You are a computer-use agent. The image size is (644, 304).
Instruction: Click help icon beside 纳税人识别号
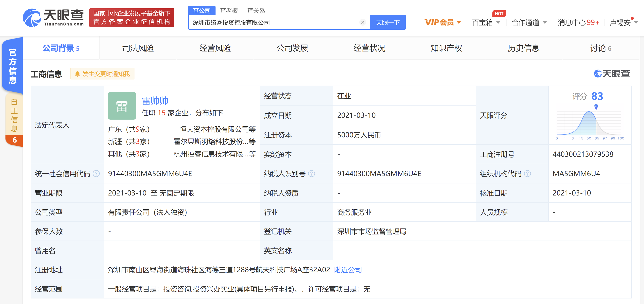point(311,174)
